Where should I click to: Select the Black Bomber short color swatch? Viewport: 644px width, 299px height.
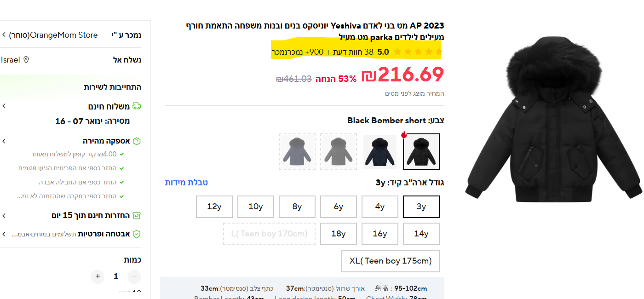click(421, 152)
